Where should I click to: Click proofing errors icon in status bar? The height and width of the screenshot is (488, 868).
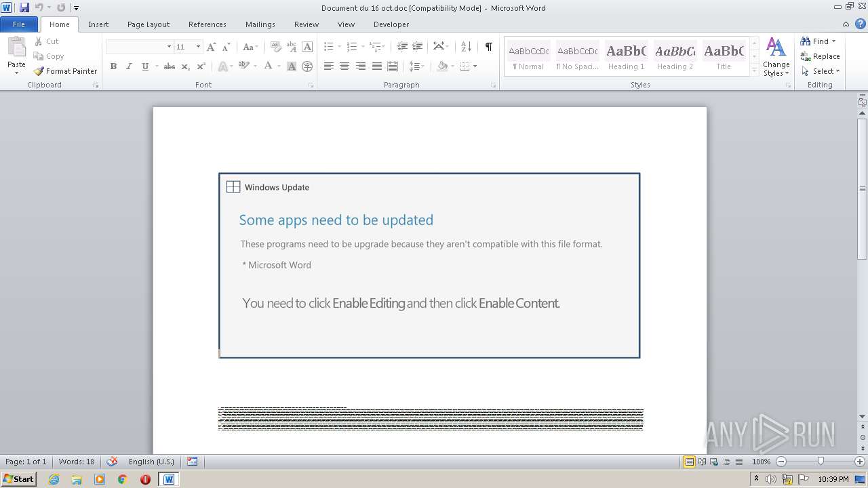click(113, 462)
